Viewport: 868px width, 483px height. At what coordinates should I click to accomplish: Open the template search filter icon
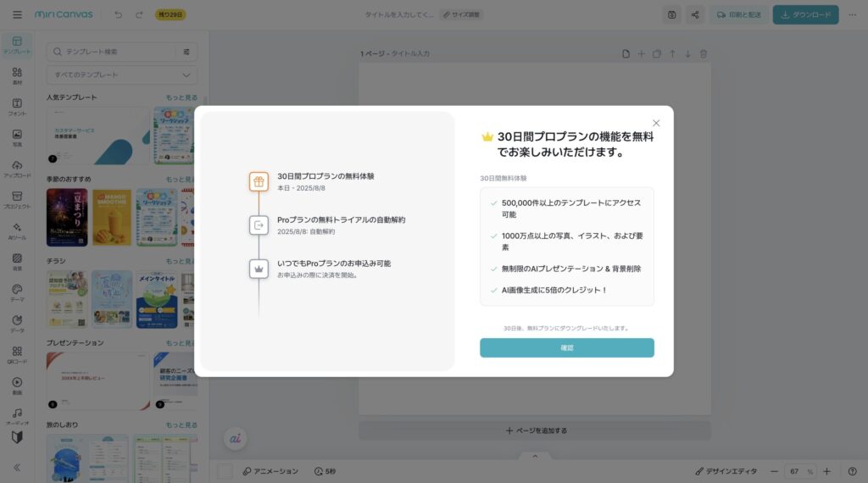point(186,52)
